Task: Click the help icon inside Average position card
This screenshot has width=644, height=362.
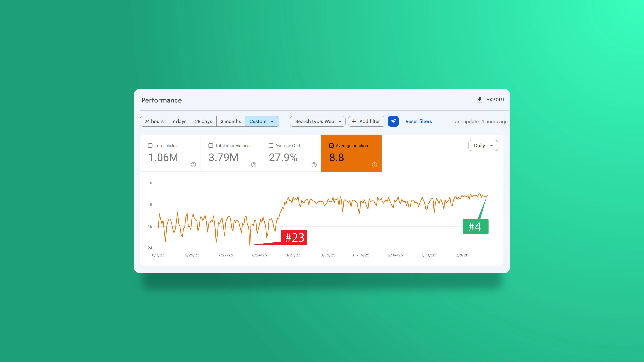Action: tap(374, 165)
